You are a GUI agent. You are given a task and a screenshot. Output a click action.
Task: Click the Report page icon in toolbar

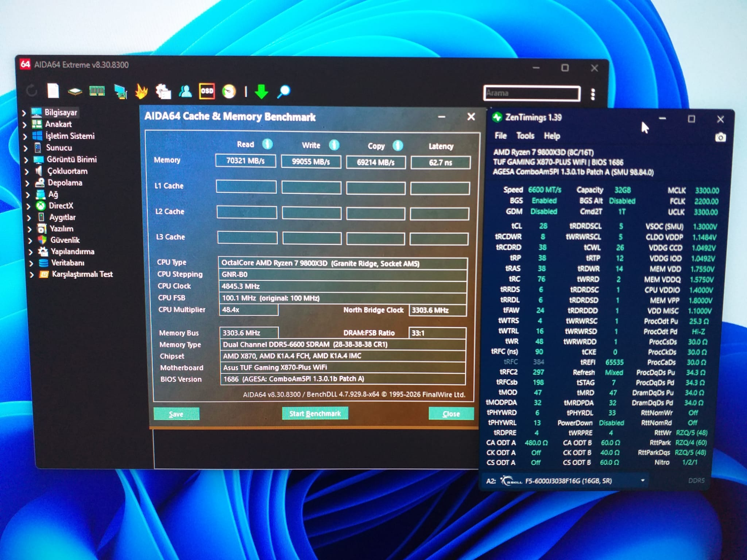click(x=53, y=91)
